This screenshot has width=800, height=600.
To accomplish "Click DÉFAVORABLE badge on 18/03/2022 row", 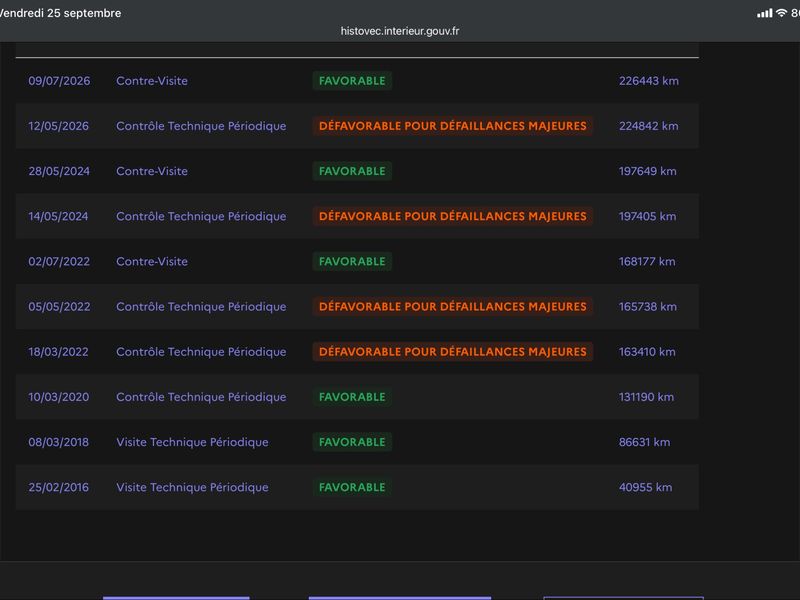I will (x=453, y=352).
